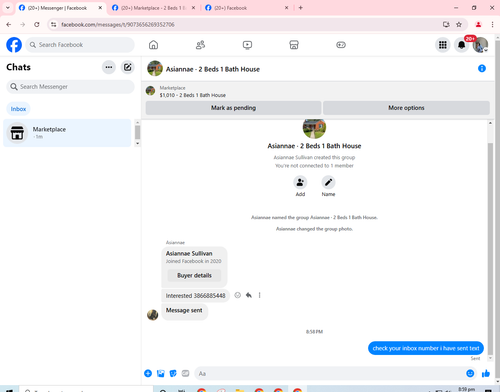Click the Marketplace listing '$1,010 - 2 Beds 1 Bath House'
The image size is (500, 392).
(x=192, y=95)
